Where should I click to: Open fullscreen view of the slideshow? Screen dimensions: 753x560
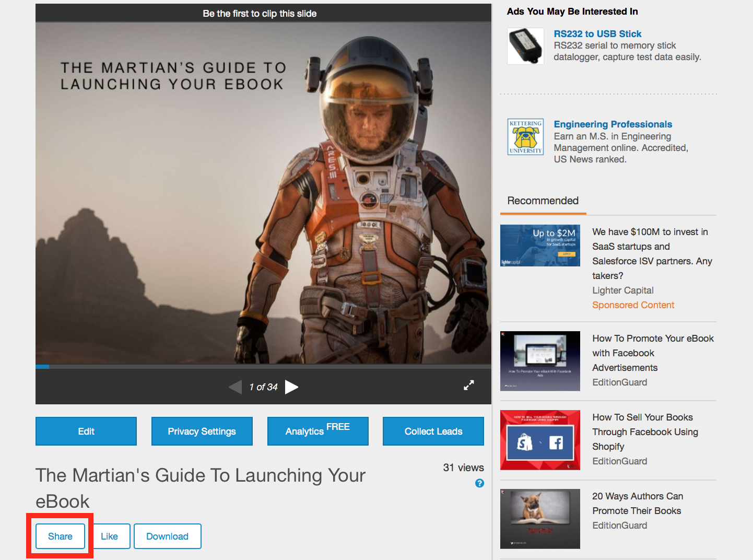(x=469, y=386)
